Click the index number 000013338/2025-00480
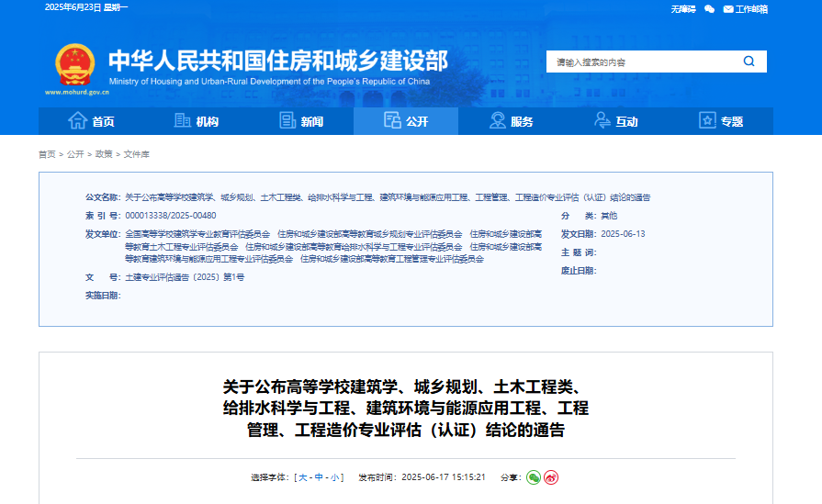Image resolution: width=822 pixels, height=504 pixels. (171, 216)
